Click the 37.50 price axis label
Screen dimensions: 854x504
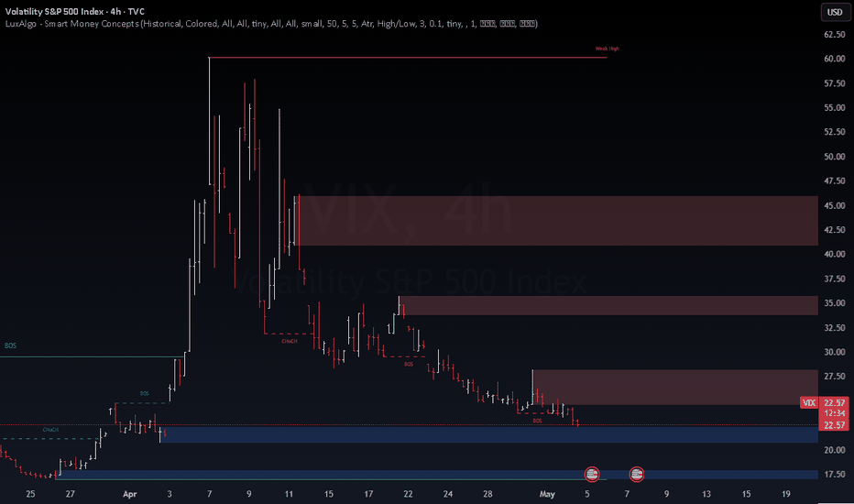(x=835, y=279)
